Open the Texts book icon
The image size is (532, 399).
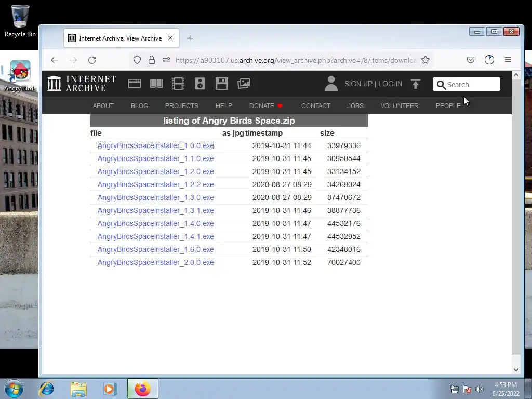[156, 84]
